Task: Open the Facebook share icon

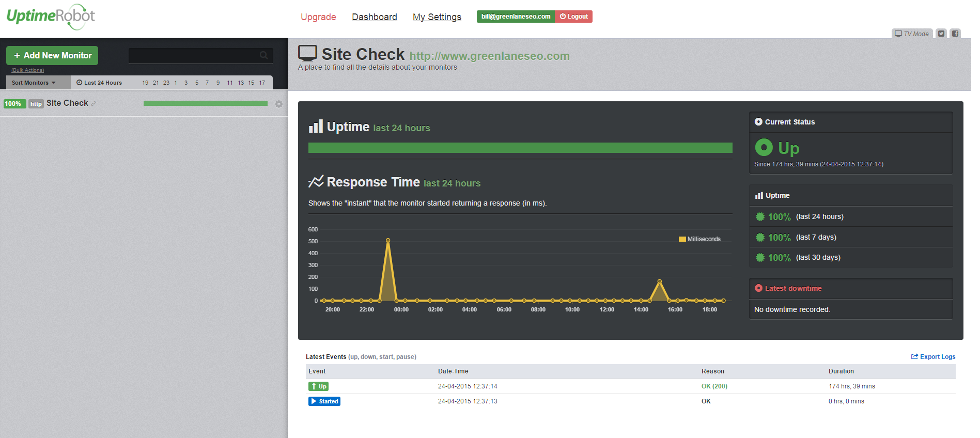Action: pos(955,34)
